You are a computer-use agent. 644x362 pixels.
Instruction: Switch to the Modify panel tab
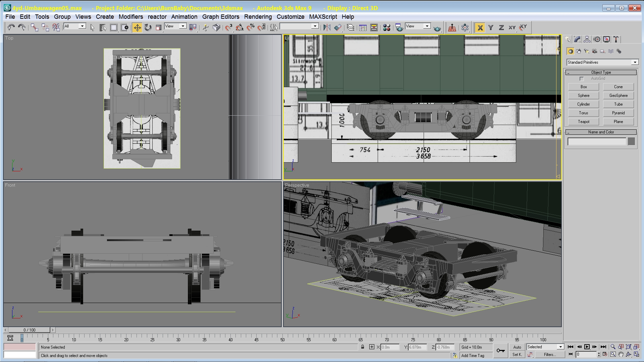(577, 40)
